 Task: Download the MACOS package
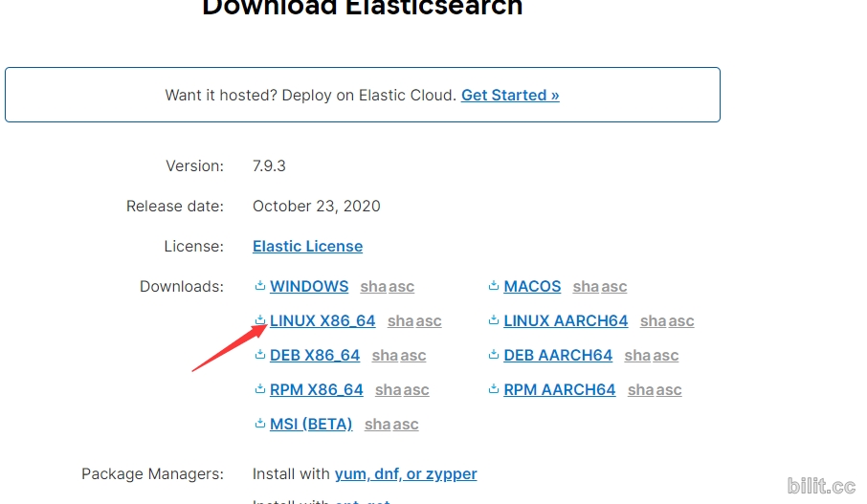coord(532,286)
